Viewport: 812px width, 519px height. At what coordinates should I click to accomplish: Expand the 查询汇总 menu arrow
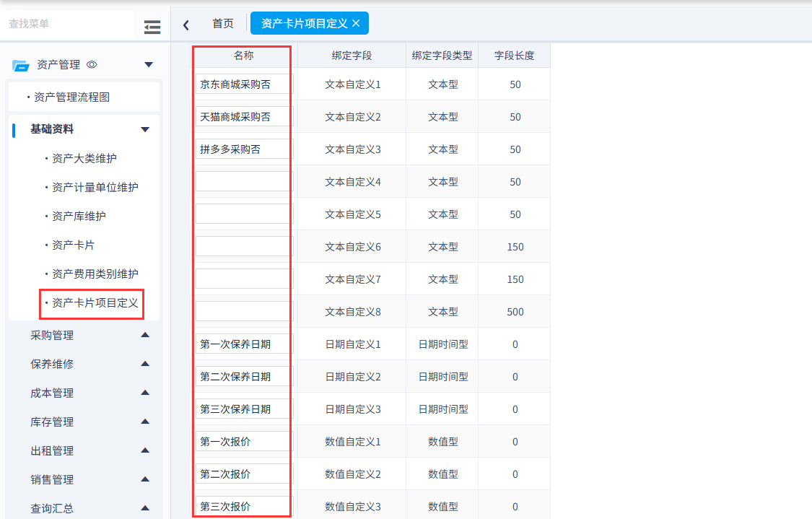[x=145, y=508]
